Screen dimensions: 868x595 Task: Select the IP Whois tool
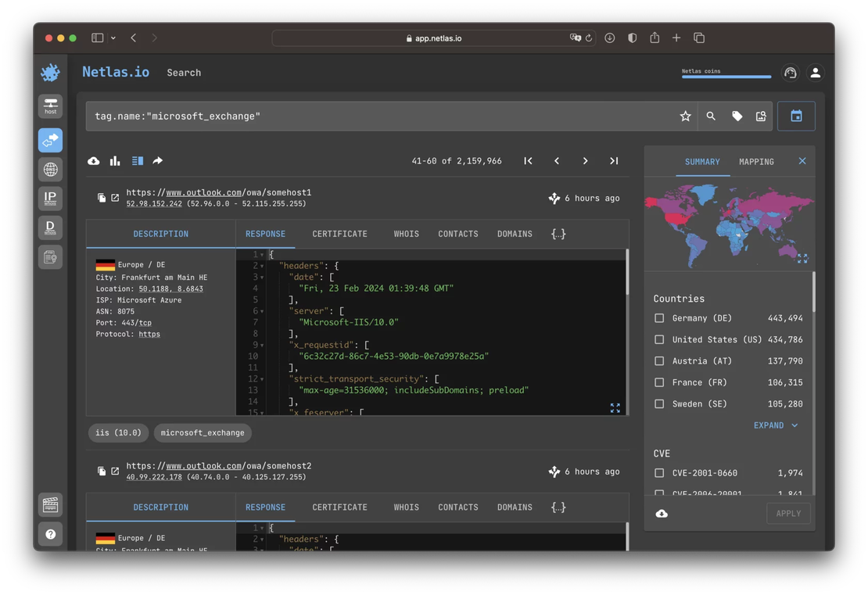50,199
